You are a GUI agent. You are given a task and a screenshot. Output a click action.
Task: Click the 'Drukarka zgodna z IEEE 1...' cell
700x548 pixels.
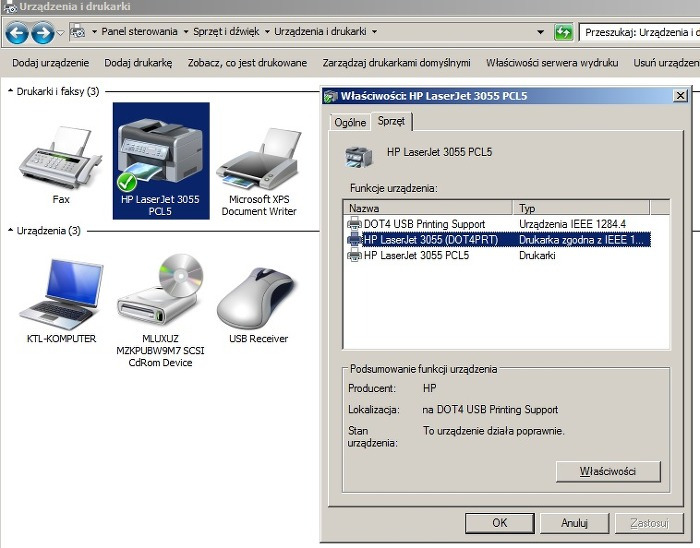581,240
